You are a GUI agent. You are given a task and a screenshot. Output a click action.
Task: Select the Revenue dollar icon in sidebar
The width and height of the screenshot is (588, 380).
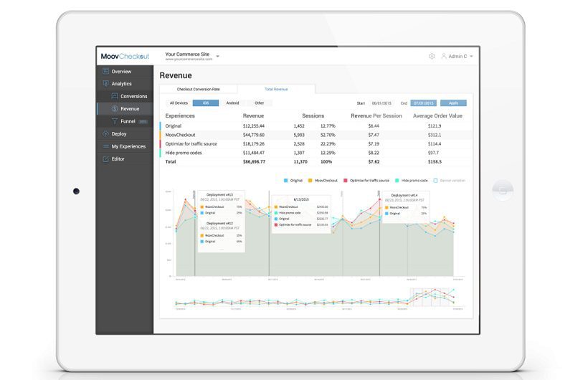[114, 109]
